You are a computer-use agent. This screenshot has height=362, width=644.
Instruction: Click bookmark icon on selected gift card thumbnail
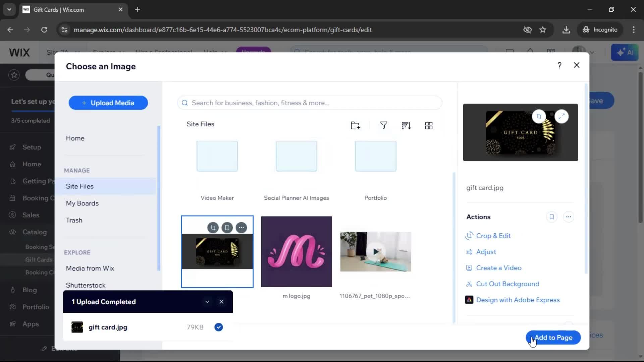tap(227, 228)
